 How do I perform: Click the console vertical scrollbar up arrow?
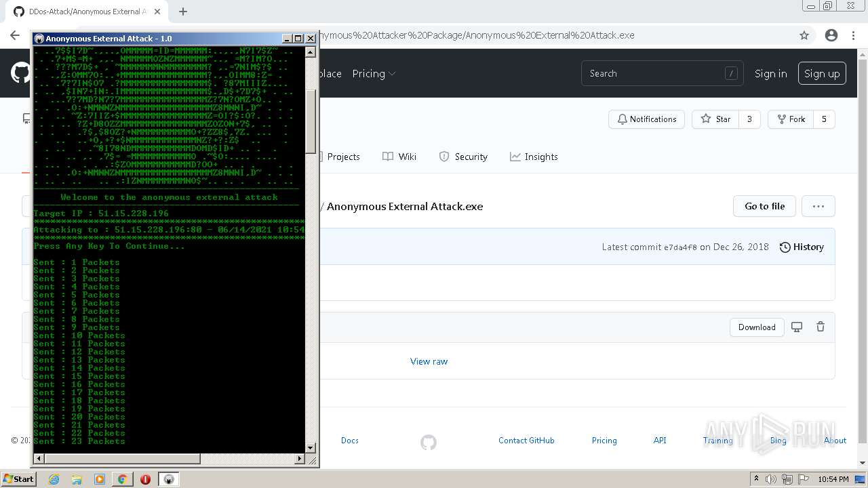[311, 52]
